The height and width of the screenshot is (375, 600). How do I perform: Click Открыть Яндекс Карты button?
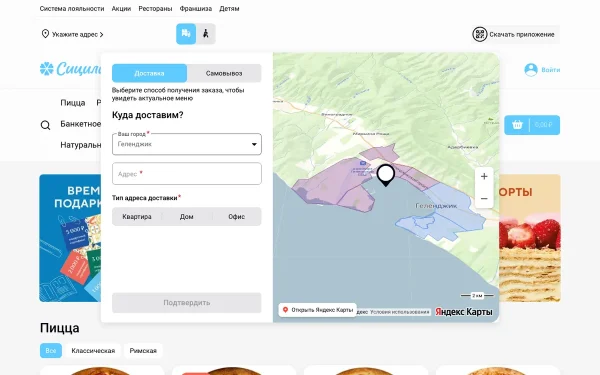(318, 310)
